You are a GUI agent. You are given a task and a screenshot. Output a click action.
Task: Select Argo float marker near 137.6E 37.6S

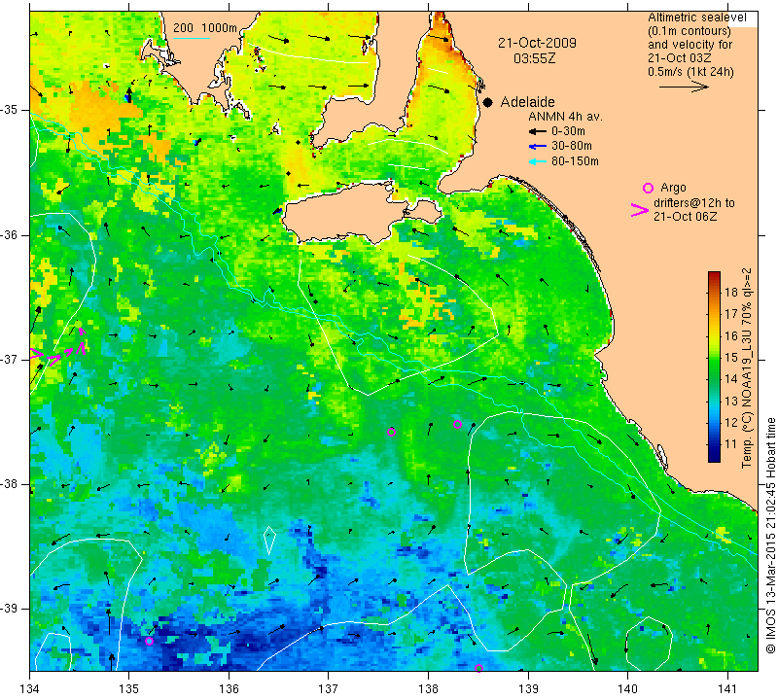point(391,432)
